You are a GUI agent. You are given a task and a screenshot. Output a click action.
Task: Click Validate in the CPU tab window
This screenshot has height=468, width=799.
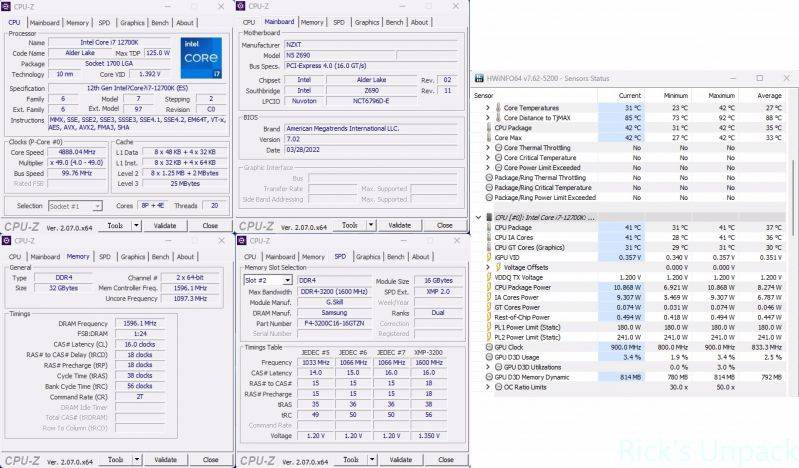coord(165,225)
